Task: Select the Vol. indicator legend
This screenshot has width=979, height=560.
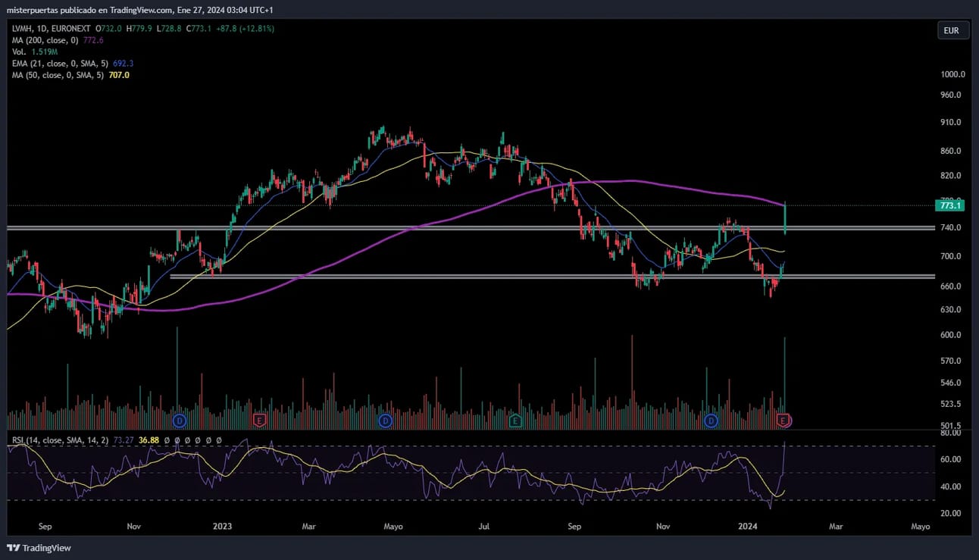Action: coord(17,52)
